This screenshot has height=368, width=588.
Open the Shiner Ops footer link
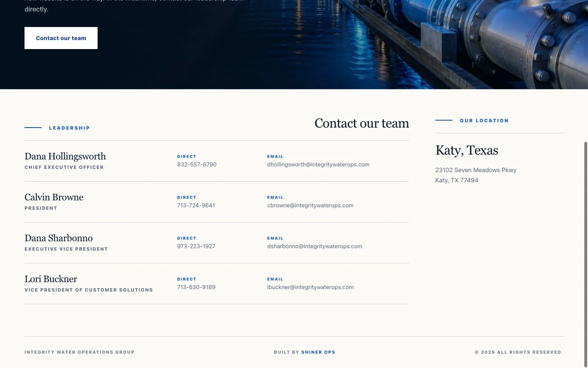(x=318, y=352)
